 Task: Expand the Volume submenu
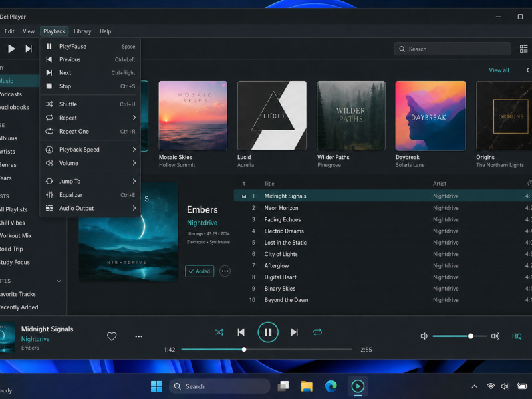[x=90, y=163]
